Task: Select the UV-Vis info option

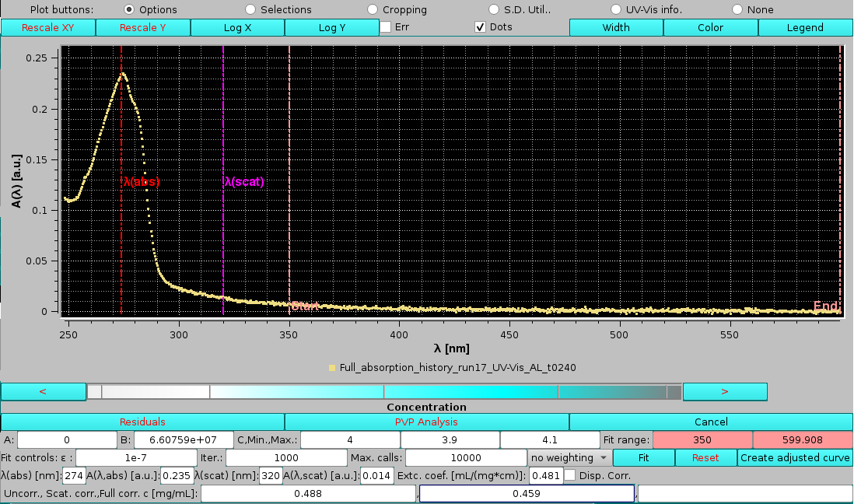Action: (x=617, y=9)
